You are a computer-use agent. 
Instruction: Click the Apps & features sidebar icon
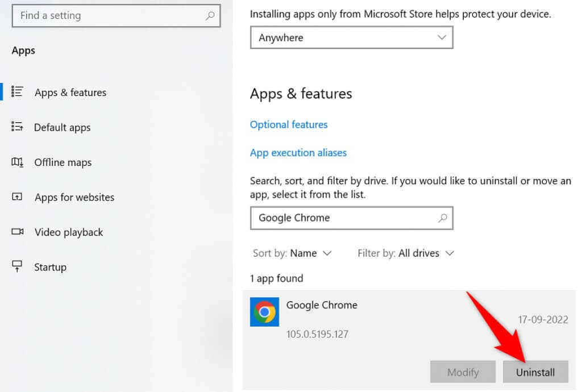pyautogui.click(x=17, y=92)
